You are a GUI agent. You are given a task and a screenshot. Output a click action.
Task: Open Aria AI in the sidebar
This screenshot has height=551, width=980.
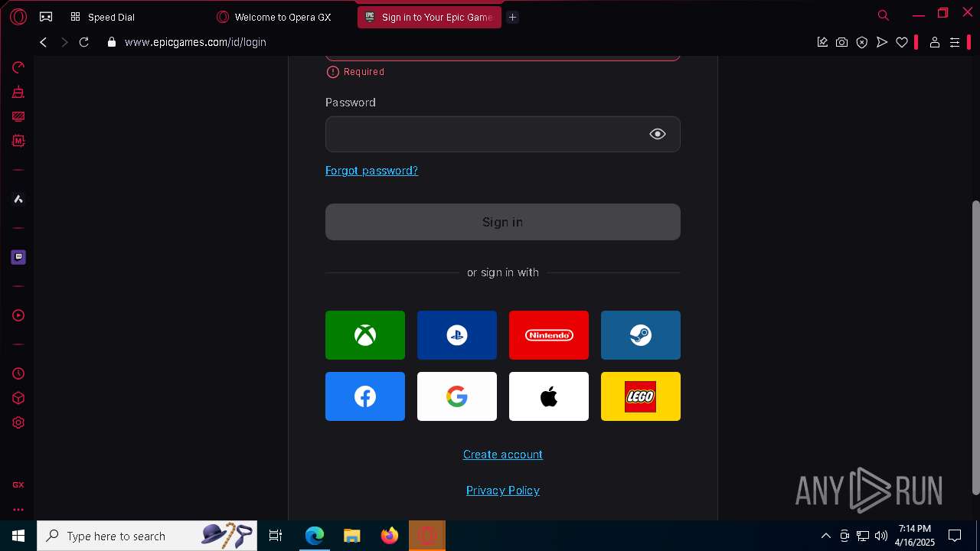(18, 199)
